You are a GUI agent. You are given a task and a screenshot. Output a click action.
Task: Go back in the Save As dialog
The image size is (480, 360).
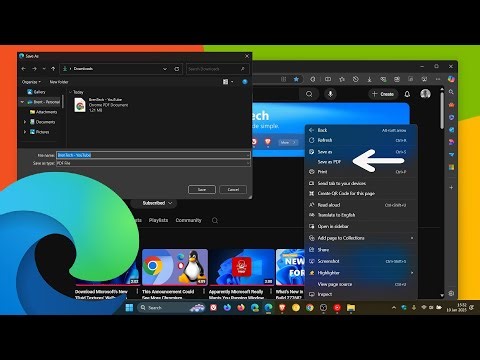point(23,69)
